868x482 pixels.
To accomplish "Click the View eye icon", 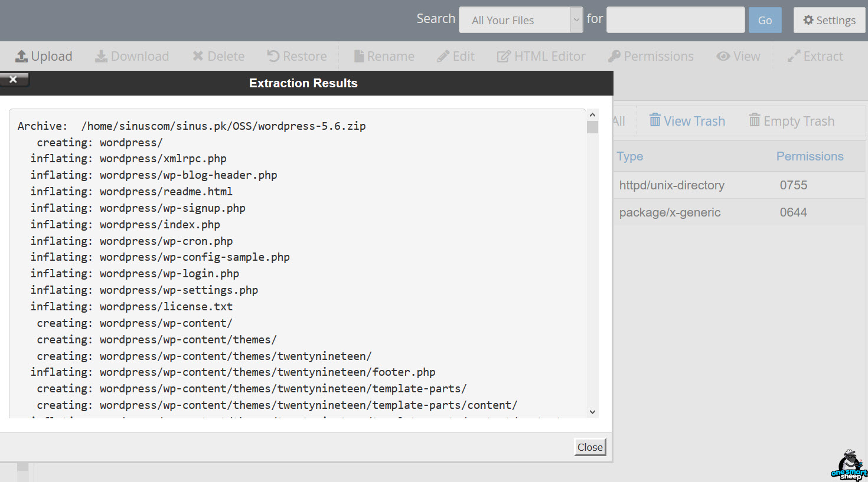I will [723, 56].
